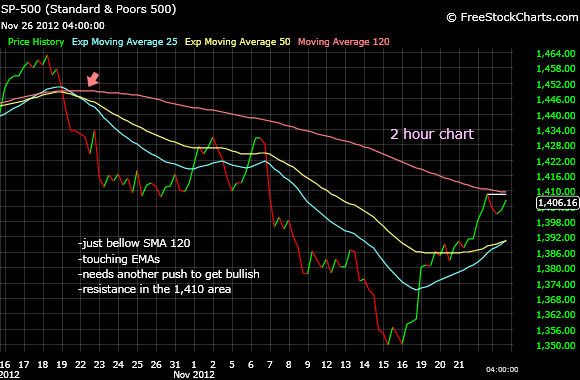
Task: Click the Nov 2012 month label on date axis
Action: click(x=194, y=374)
